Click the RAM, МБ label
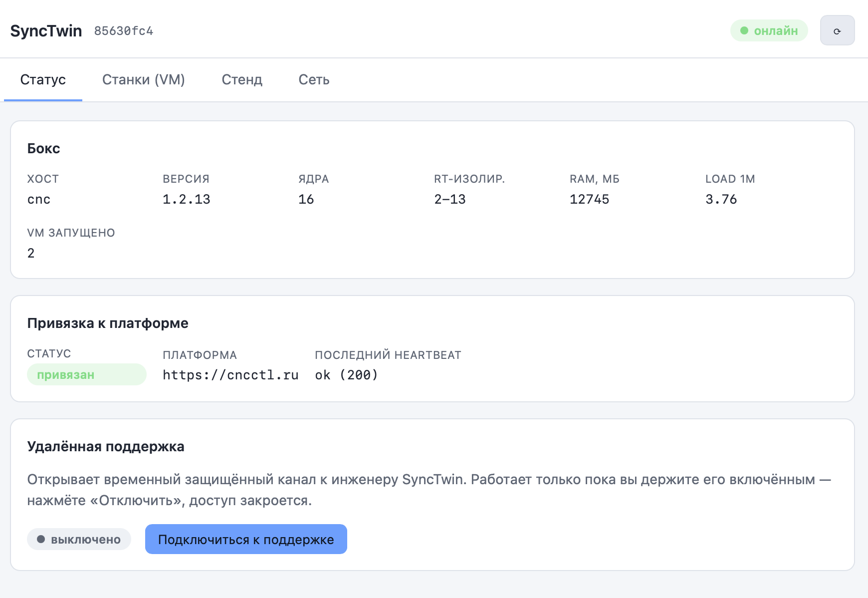This screenshot has width=868, height=598. (595, 179)
